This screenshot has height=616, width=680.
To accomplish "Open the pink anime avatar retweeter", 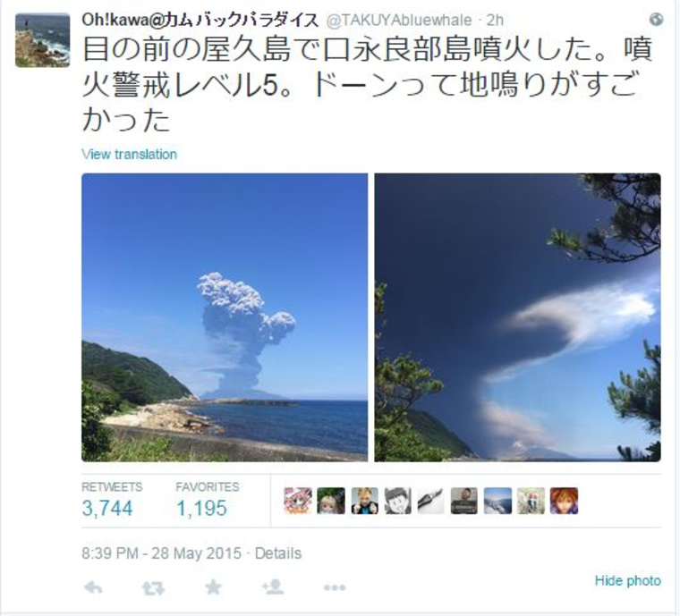I will [x=298, y=501].
